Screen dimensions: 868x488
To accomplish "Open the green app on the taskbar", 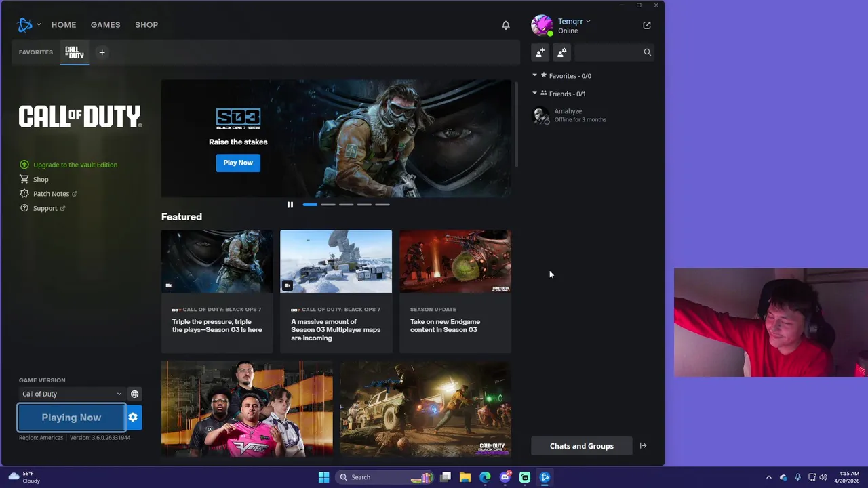I will click(525, 477).
